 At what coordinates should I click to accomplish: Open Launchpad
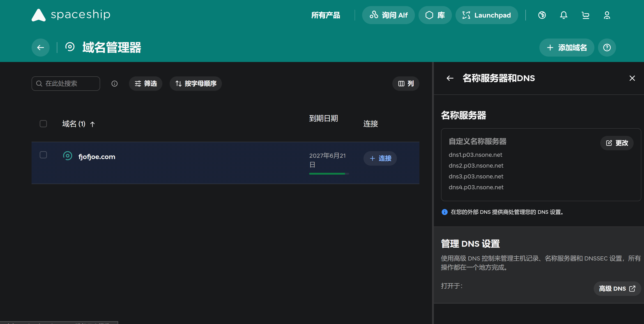(487, 15)
